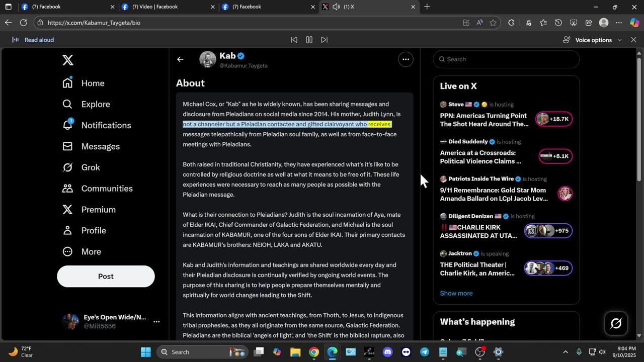Open File Explorer from taskbar
Viewport: 644px width, 362px height.
tap(295, 352)
